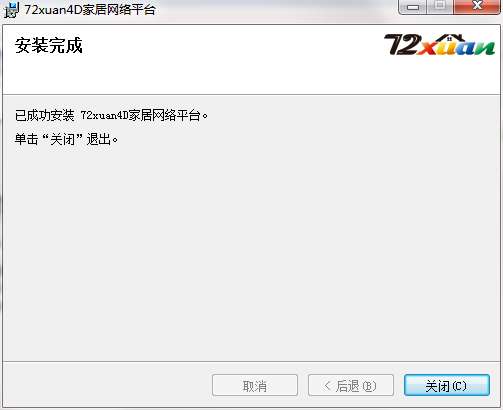
Task: Click the 安装完成 heading
Action: pyautogui.click(x=49, y=45)
